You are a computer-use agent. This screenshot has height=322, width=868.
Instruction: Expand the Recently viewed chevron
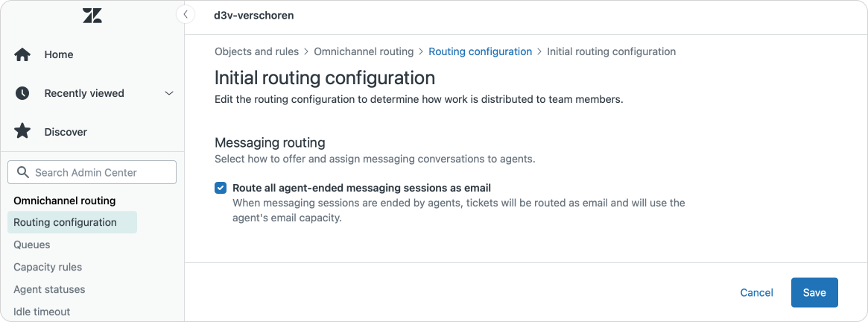tap(169, 93)
